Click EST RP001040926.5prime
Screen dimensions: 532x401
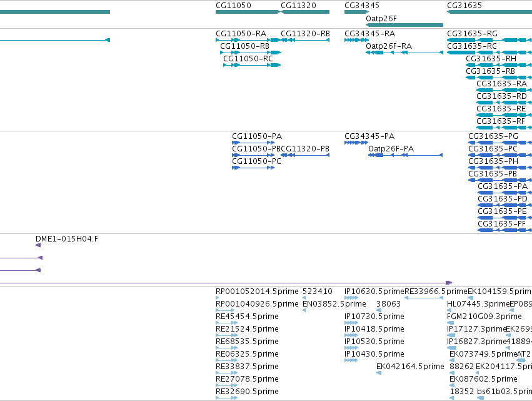point(225,310)
